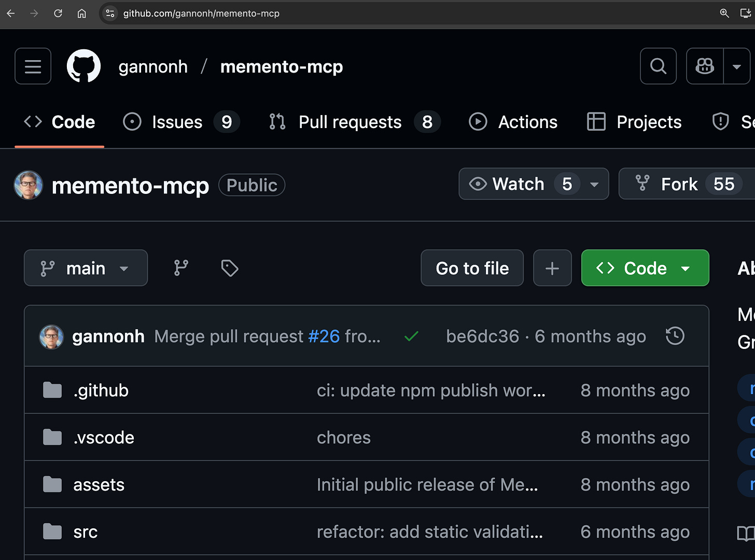Reload the page with the refresh icon
The image size is (755, 560).
click(58, 13)
